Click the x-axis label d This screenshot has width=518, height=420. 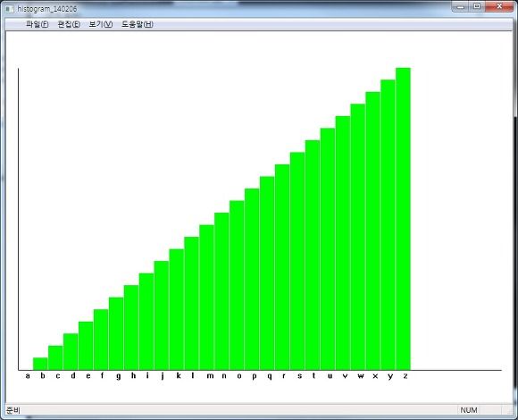73,375
